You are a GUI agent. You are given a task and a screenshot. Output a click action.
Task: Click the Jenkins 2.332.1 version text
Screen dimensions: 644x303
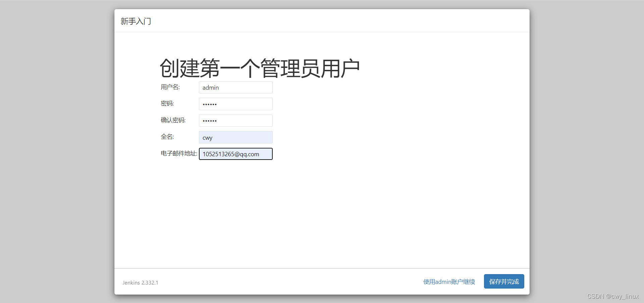pyautogui.click(x=140, y=283)
